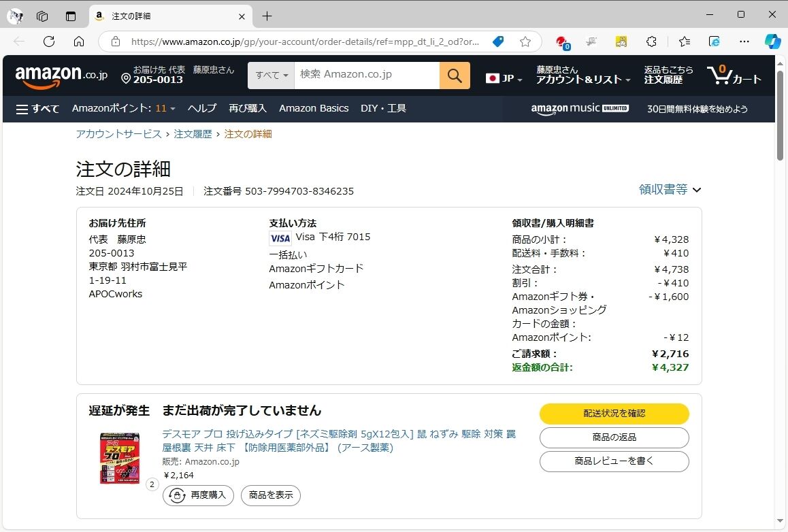Click the browser refresh icon
788x532 pixels.
click(x=49, y=41)
